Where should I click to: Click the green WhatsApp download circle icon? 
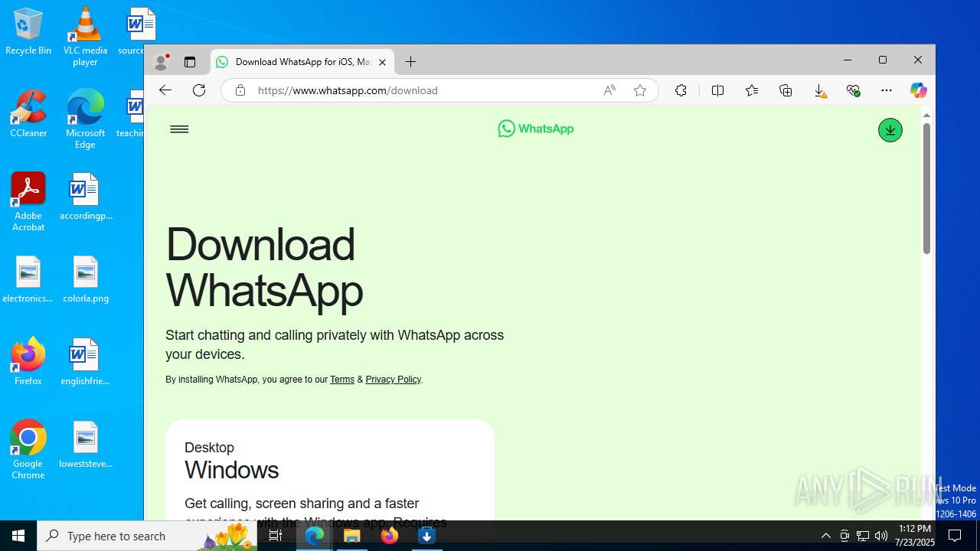[890, 130]
